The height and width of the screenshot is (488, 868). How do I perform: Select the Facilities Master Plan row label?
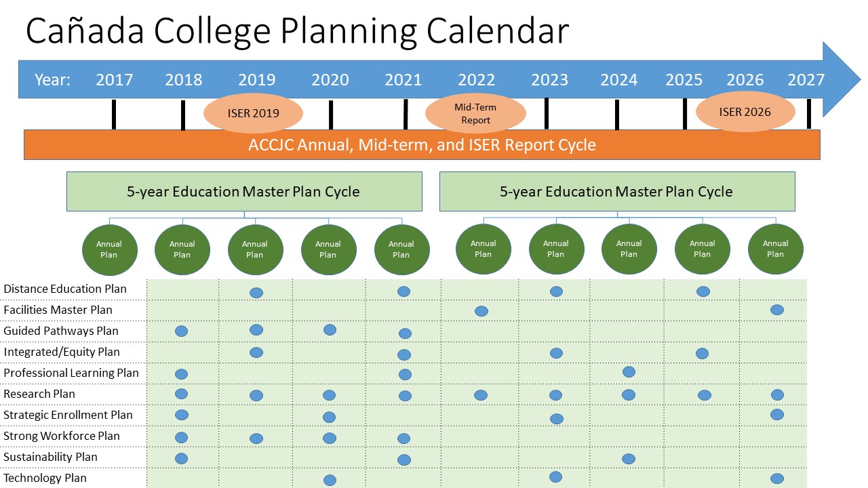58,310
